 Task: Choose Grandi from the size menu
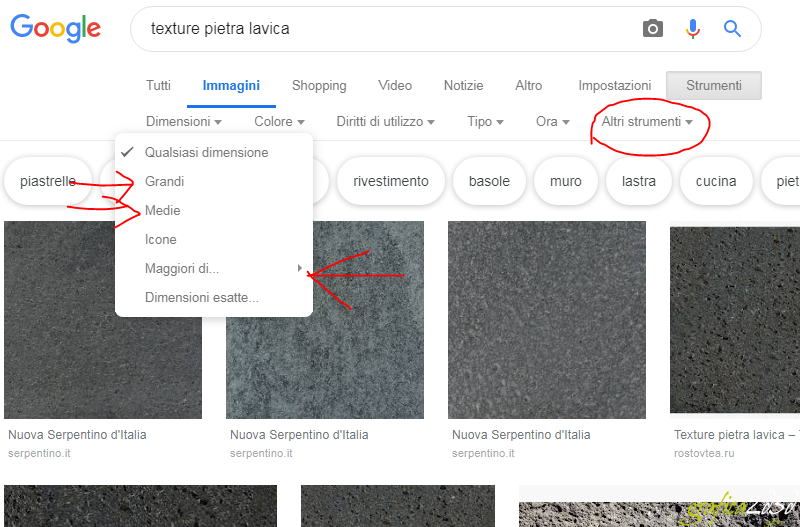(165, 182)
